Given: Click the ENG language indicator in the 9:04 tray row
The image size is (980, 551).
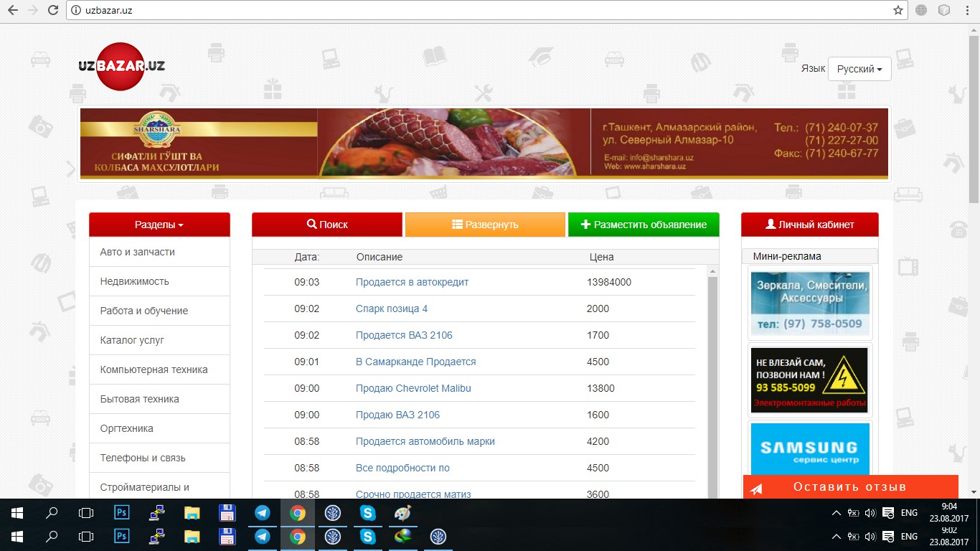Looking at the screenshot, I should coord(909,513).
